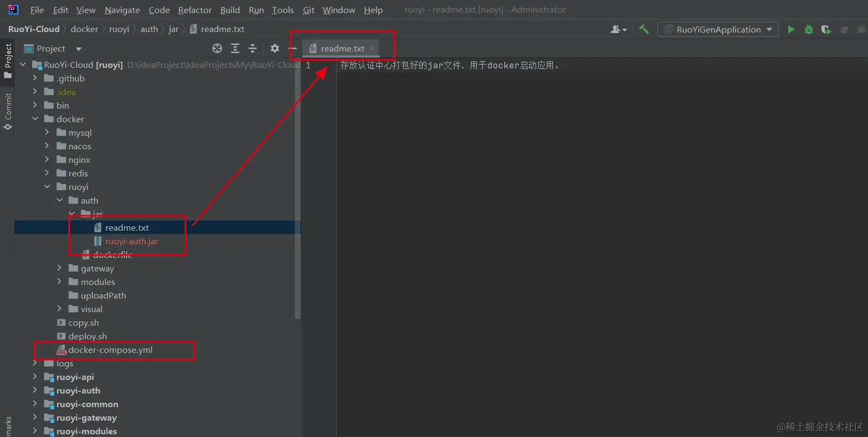Open the Commit tool window
The height and width of the screenshot is (437, 868).
8,111
